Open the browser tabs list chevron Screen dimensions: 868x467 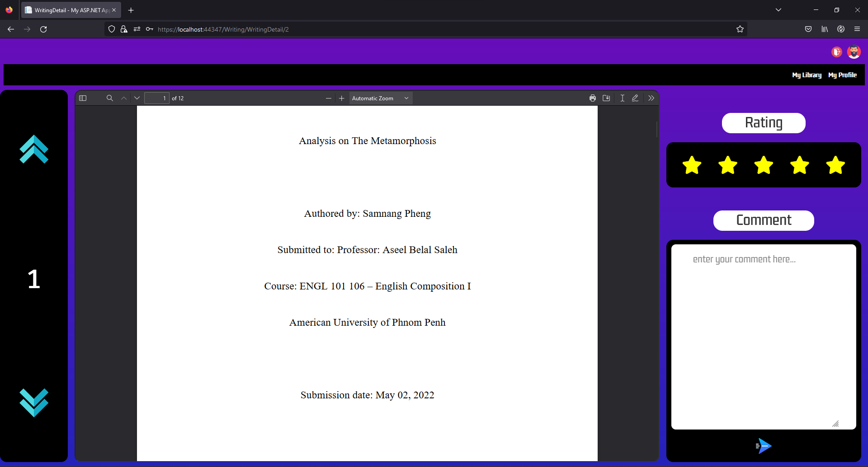pos(778,9)
